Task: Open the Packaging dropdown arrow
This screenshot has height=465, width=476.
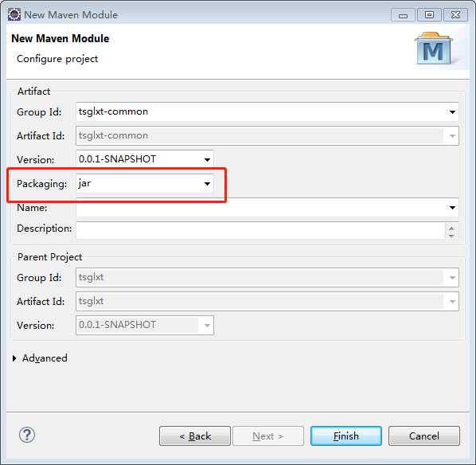Action: pyautogui.click(x=207, y=183)
